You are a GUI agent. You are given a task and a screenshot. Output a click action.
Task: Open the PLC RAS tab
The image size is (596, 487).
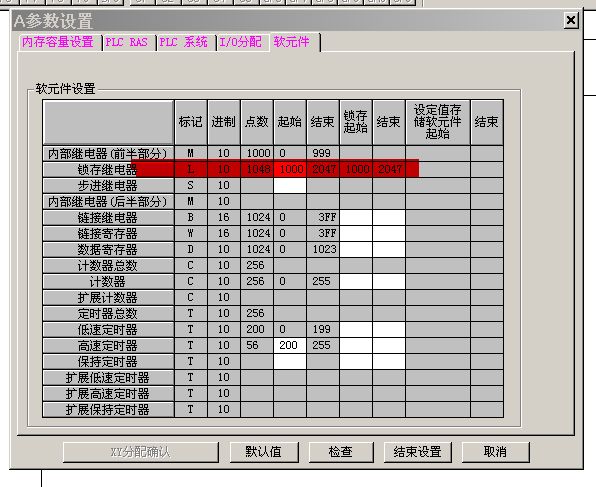(x=127, y=42)
